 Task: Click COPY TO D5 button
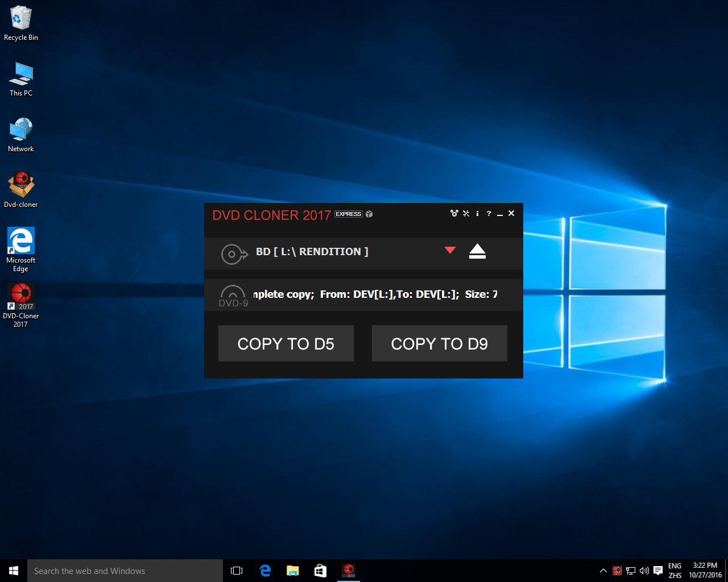[x=286, y=343]
